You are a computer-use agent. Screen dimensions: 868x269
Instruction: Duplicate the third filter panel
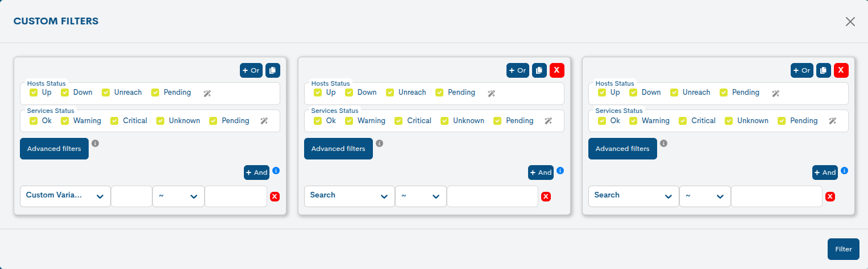pos(824,70)
